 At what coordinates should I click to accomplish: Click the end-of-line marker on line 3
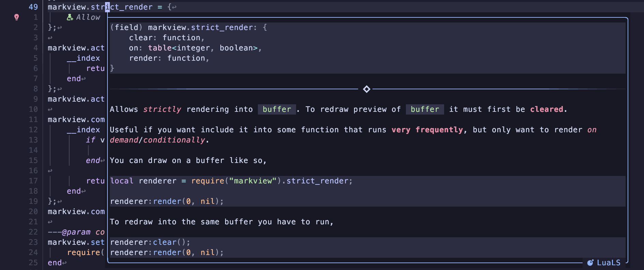[50, 38]
